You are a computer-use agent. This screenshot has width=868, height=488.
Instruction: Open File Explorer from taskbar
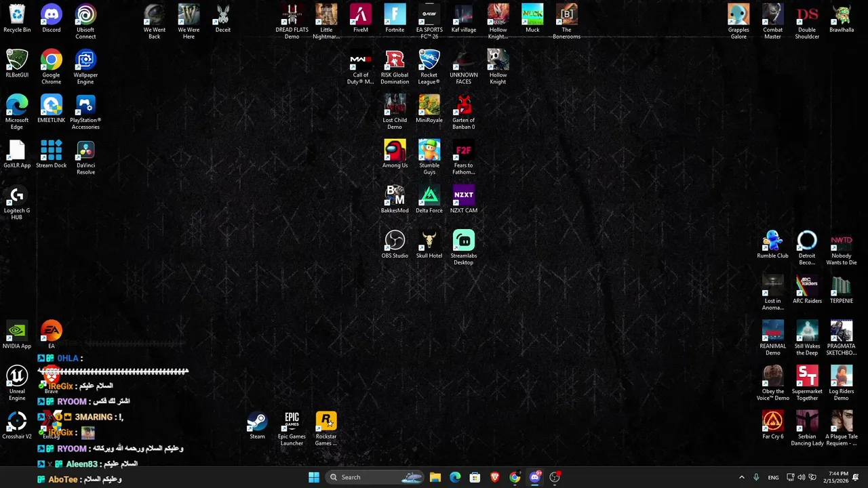435,477
